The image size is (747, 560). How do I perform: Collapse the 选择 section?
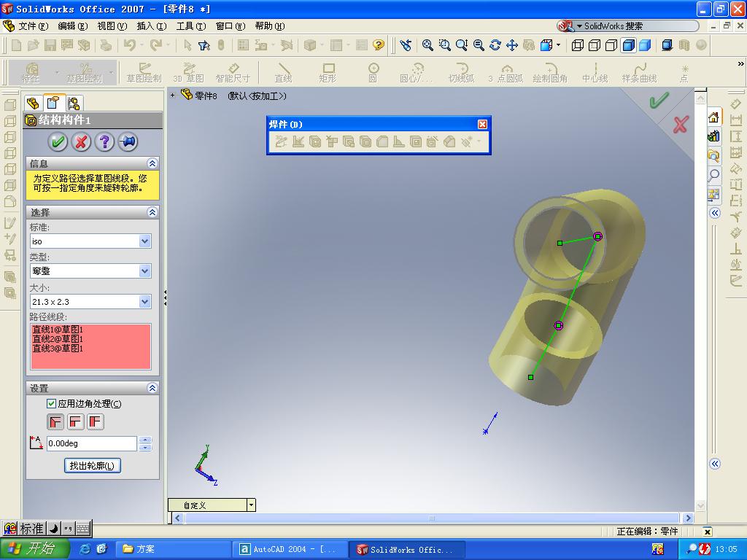coord(152,212)
